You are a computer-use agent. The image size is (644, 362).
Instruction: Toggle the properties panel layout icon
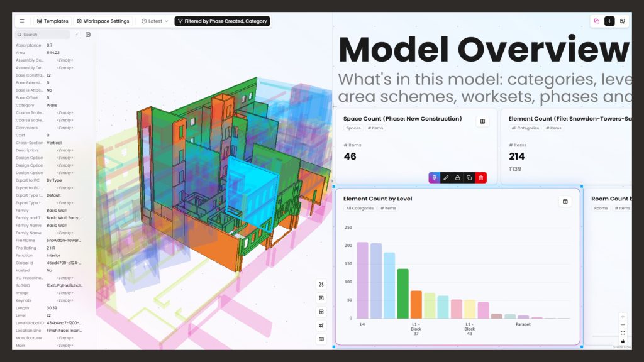pyautogui.click(x=88, y=35)
